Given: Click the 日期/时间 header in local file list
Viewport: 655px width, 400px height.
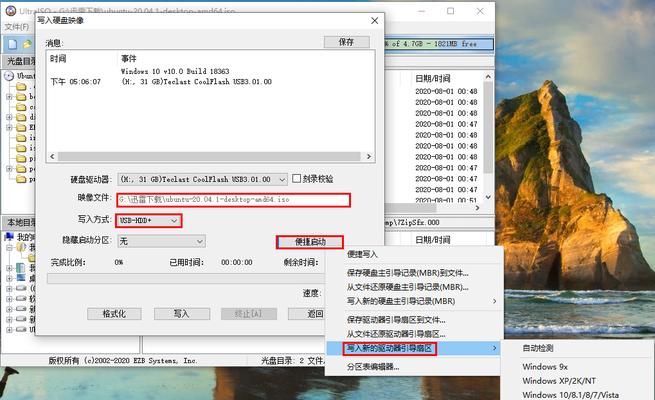Looking at the screenshot, I should pyautogui.click(x=433, y=240).
